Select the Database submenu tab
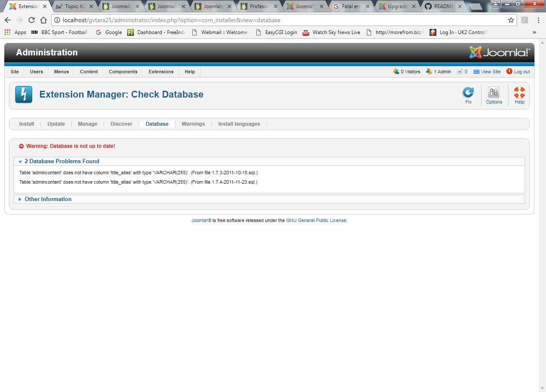This screenshot has width=546, height=392. (x=157, y=124)
